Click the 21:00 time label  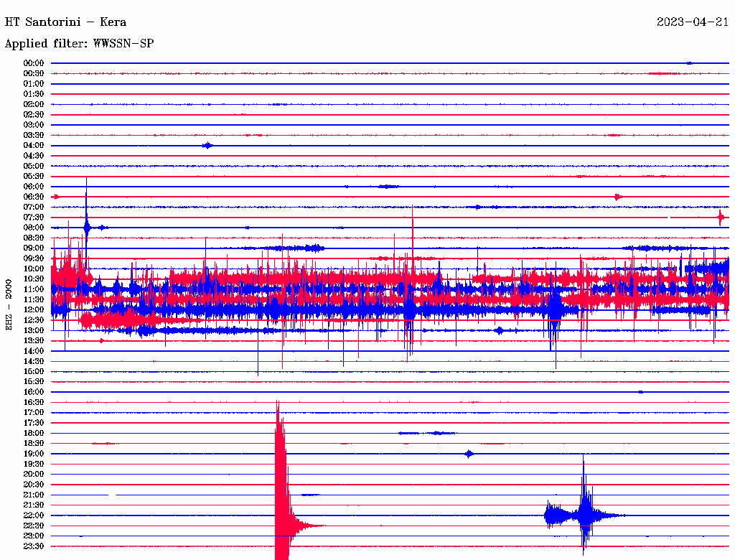(x=34, y=495)
